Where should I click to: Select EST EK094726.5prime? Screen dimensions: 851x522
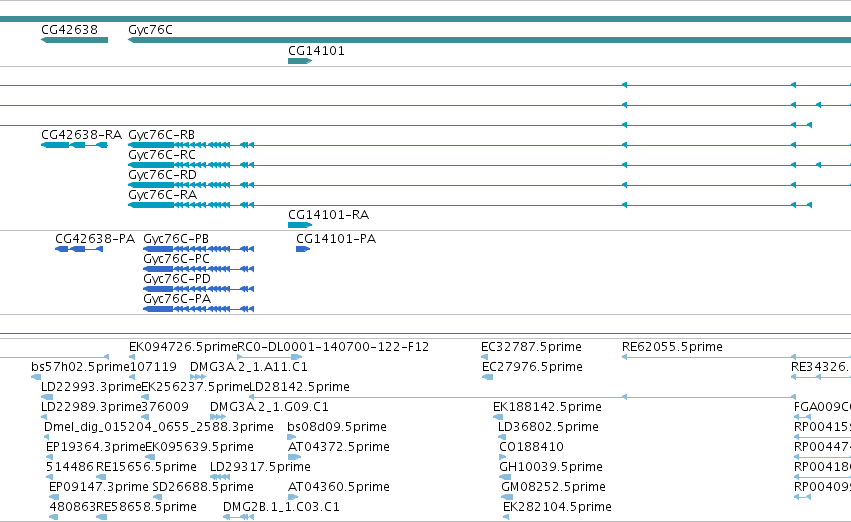183,347
